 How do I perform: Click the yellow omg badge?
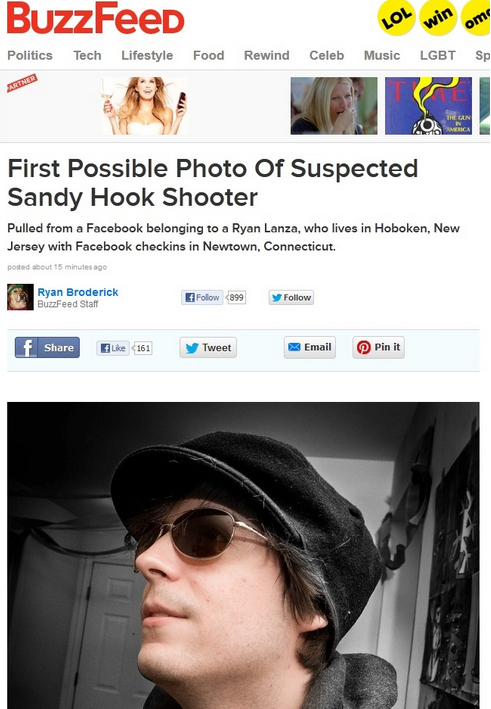(476, 18)
